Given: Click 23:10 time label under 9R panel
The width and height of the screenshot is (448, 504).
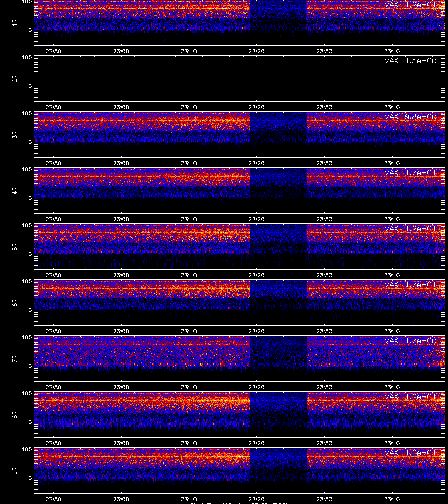Looking at the screenshot, I should pos(189,500).
